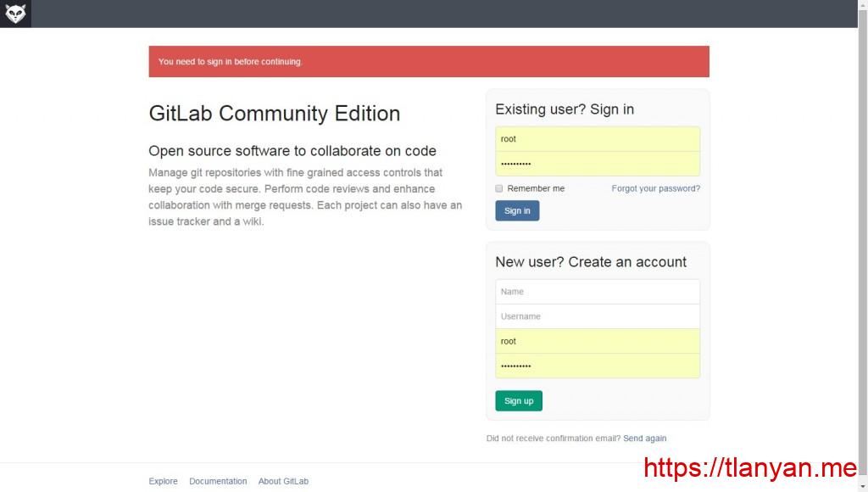
Task: Click the black top navigation bar
Action: click(x=424, y=14)
